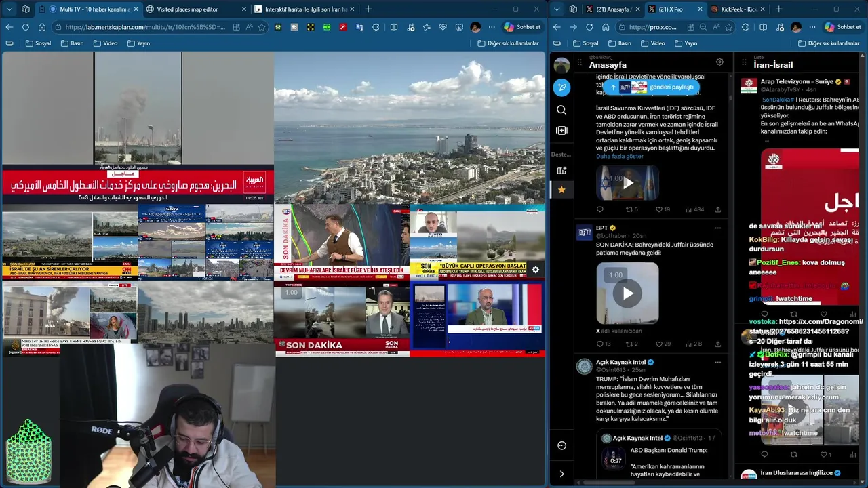Select the 'BÜYÜK ÇAPLI OPERASYON BAŞLATTI' stream
Image resolution: width=868 pixels, height=488 pixels.
click(x=477, y=242)
